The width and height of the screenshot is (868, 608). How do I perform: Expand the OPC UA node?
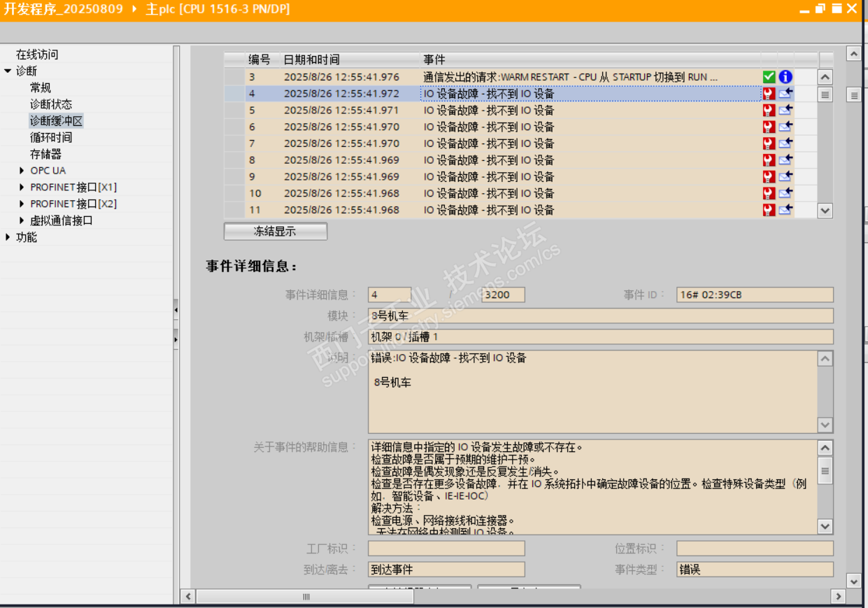coord(22,171)
